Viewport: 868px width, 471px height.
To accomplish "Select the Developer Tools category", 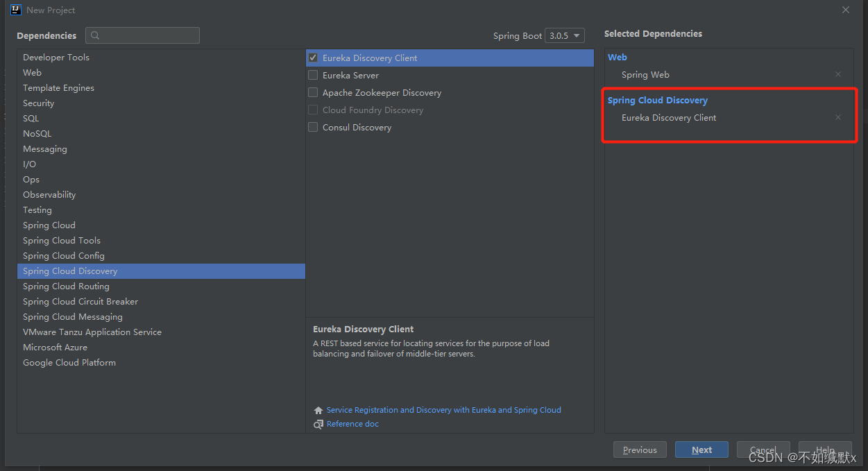I will 161,57.
